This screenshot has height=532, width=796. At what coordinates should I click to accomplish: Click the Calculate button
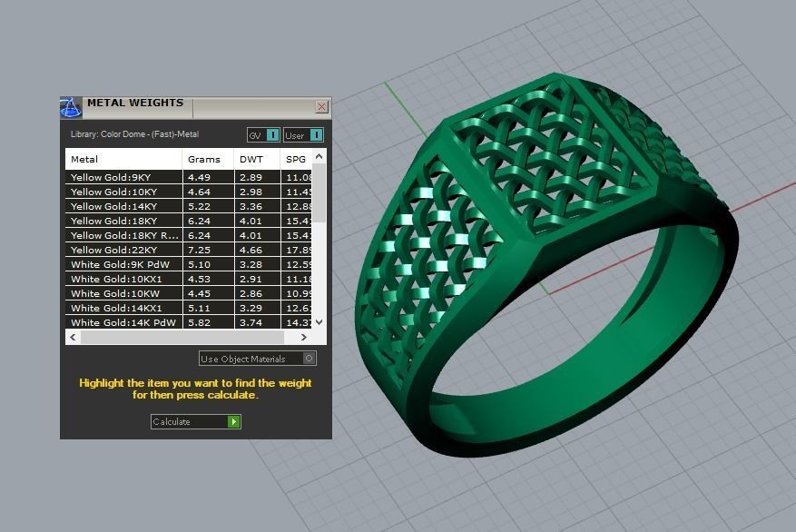(x=195, y=421)
